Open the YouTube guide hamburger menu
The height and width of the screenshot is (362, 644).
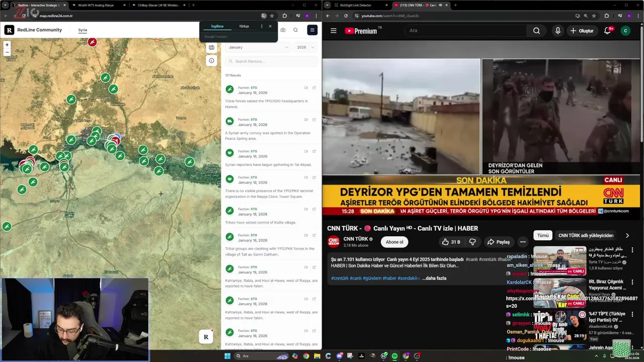[333, 31]
